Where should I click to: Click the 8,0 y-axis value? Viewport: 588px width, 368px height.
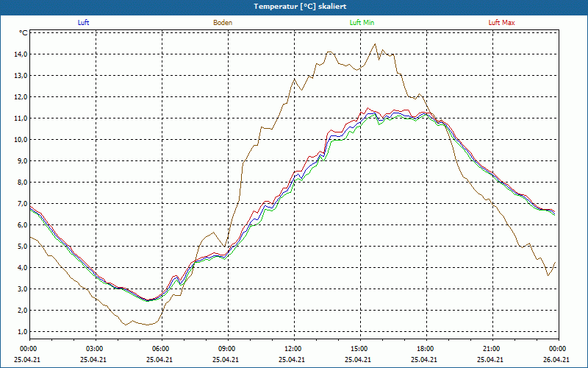pyautogui.click(x=23, y=182)
